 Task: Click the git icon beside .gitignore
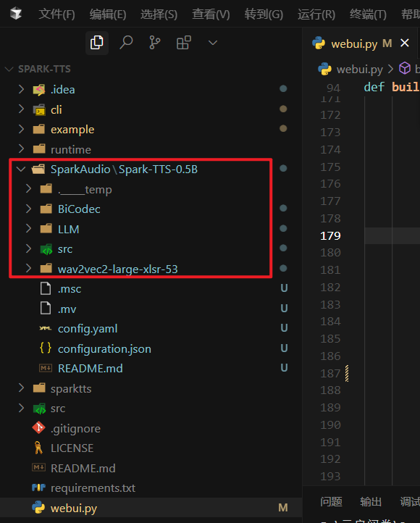tap(38, 427)
